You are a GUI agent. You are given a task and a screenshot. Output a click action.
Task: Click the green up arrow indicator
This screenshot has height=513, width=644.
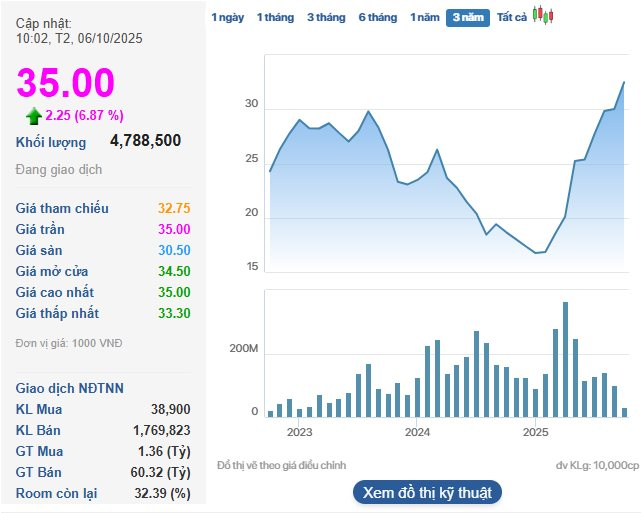click(x=34, y=115)
